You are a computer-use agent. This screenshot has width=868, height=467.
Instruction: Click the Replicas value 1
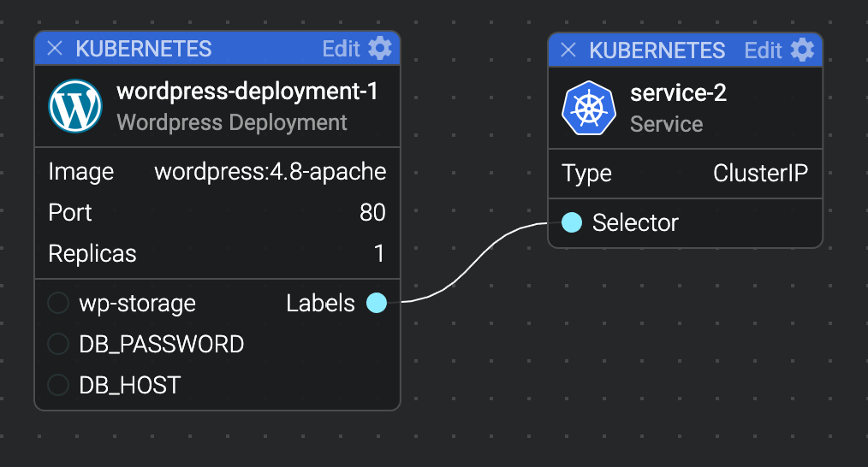click(379, 253)
